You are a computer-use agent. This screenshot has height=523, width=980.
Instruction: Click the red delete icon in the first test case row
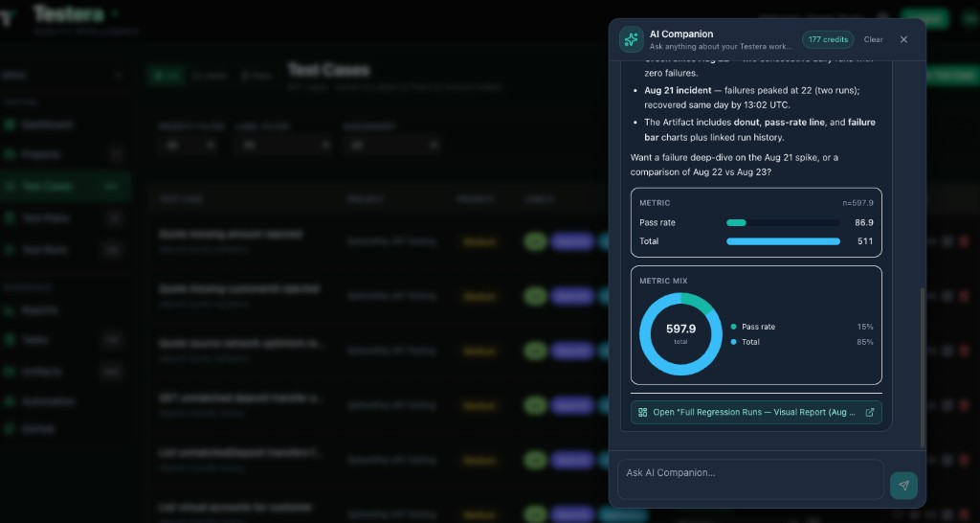tap(965, 240)
